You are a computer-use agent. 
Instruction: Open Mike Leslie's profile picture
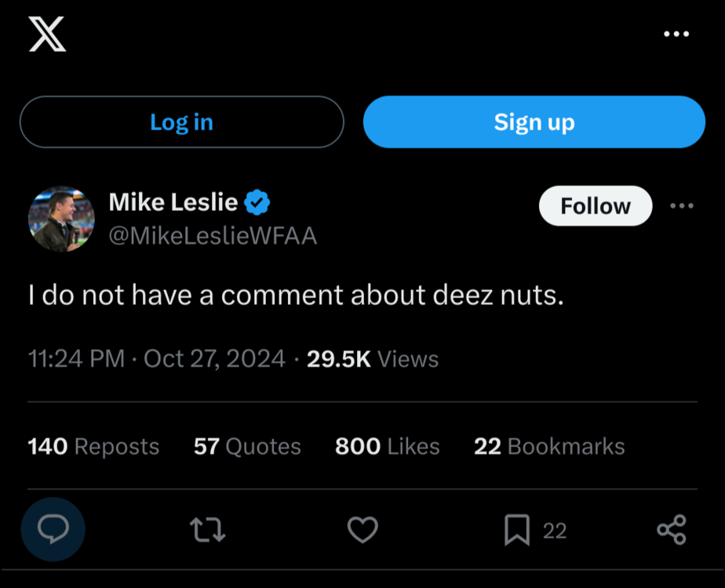61,218
